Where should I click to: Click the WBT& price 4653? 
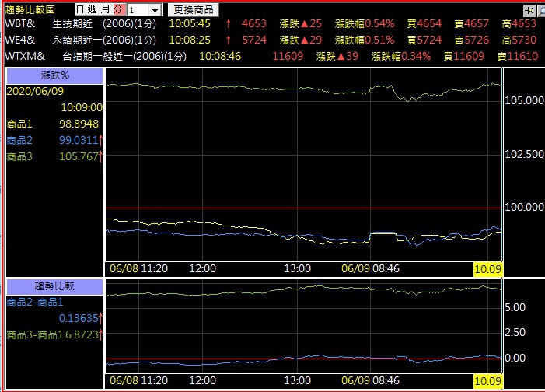pos(254,23)
